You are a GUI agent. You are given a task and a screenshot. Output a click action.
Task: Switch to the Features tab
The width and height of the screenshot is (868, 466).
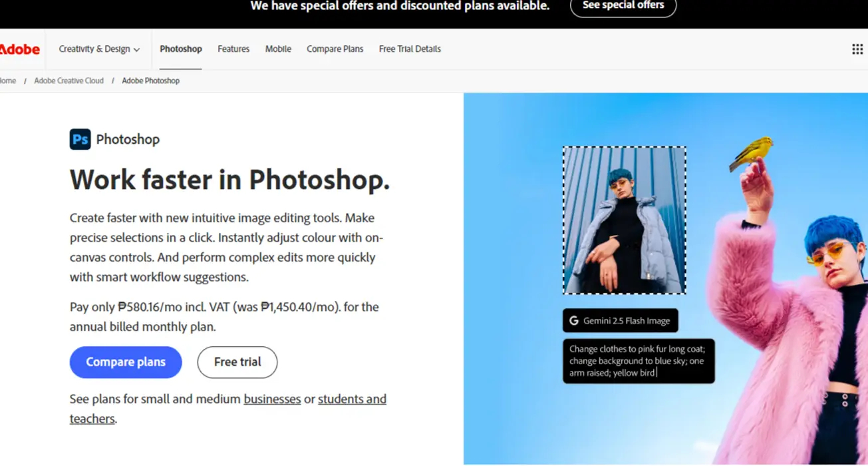(233, 49)
